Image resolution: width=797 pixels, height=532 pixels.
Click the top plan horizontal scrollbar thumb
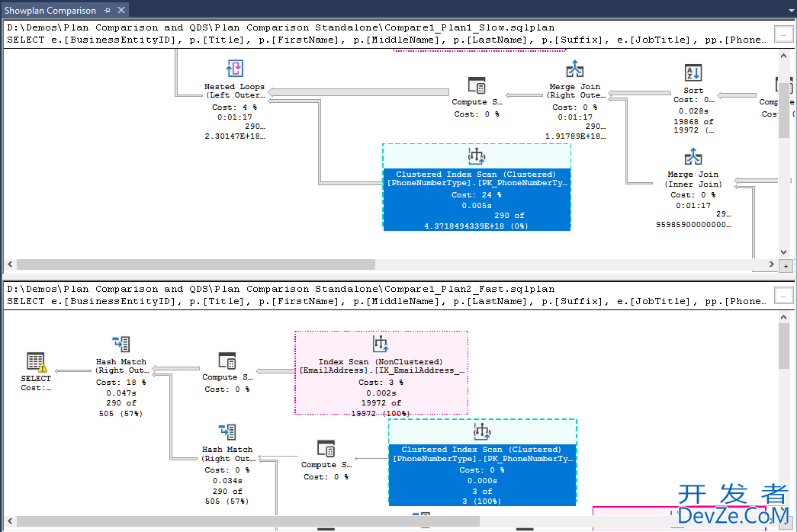[x=196, y=264]
